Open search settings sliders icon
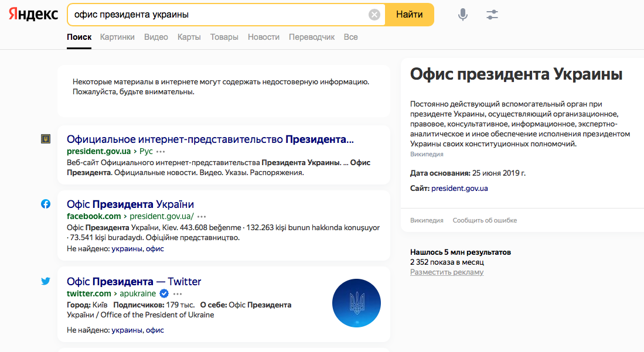The image size is (644, 352). point(492,15)
